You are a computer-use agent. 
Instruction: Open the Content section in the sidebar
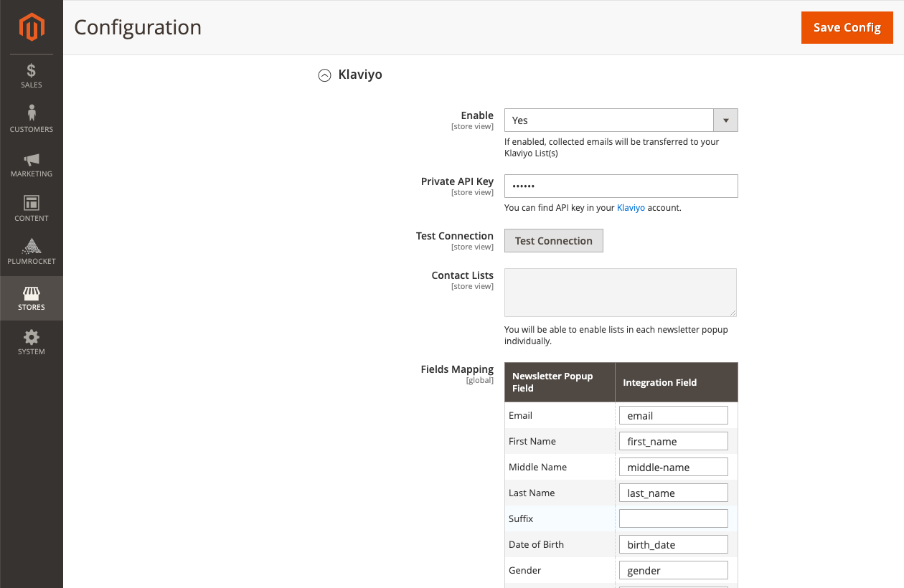pos(31,208)
